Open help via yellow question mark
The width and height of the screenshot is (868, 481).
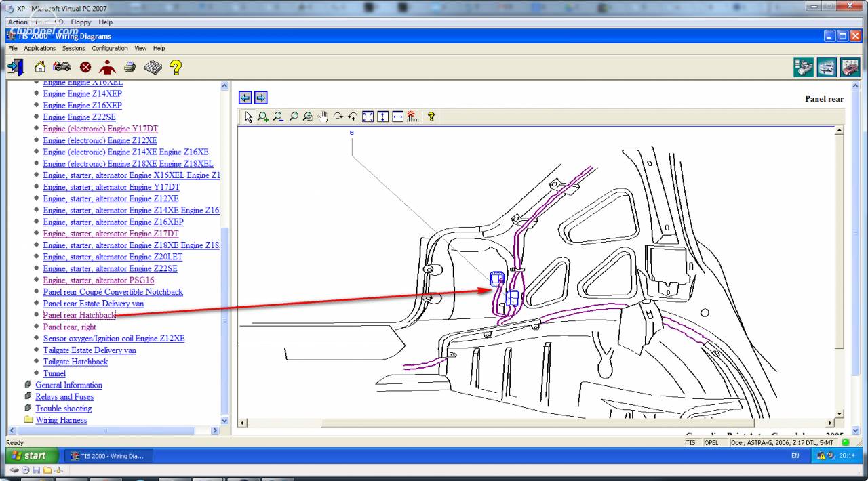point(175,67)
